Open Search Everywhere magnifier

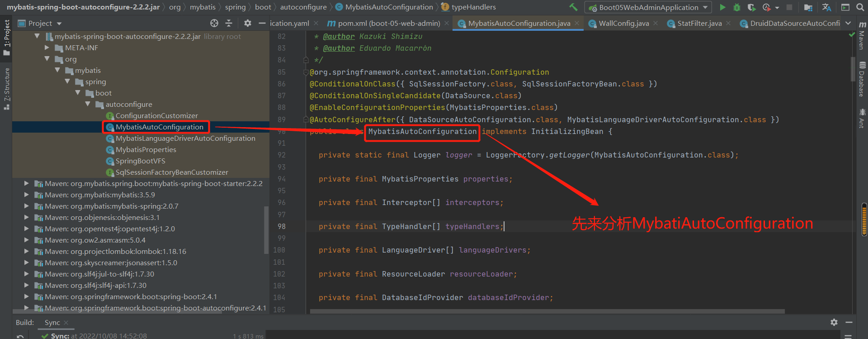point(860,7)
